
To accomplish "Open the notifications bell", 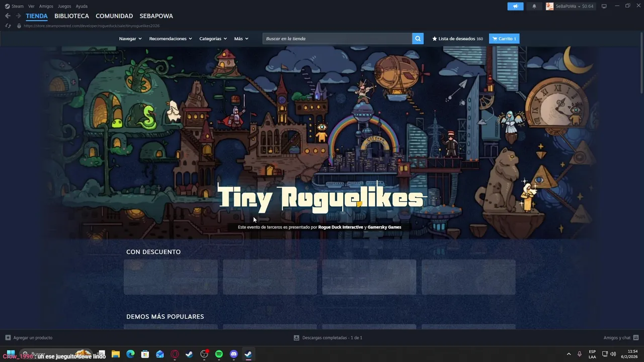I will pyautogui.click(x=534, y=6).
